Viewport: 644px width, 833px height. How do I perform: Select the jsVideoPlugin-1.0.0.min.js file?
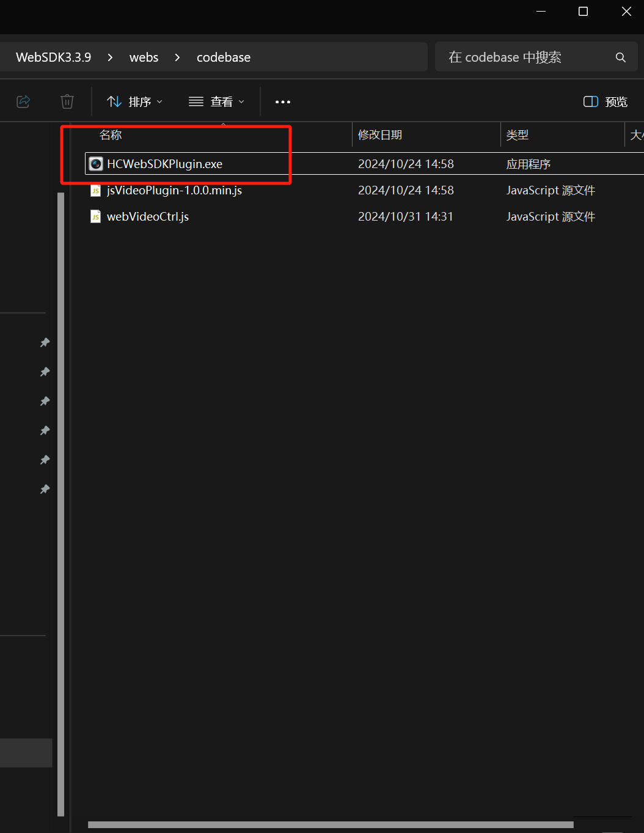174,190
